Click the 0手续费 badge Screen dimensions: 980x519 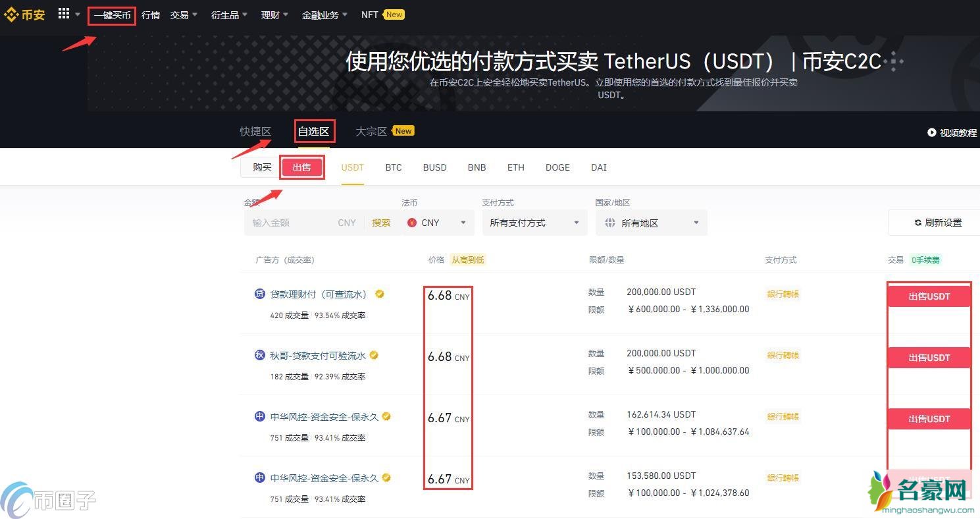926,259
